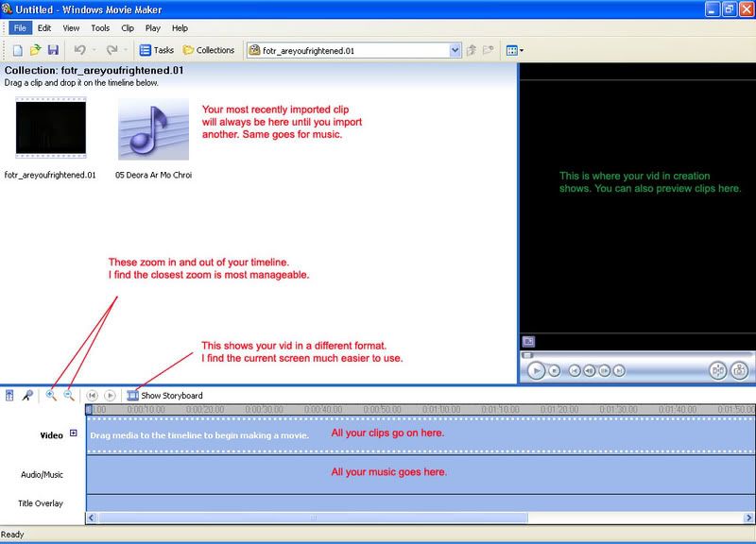
Task: Select the 05 Deora Ar Mo Chroi music clip
Action: [153, 129]
